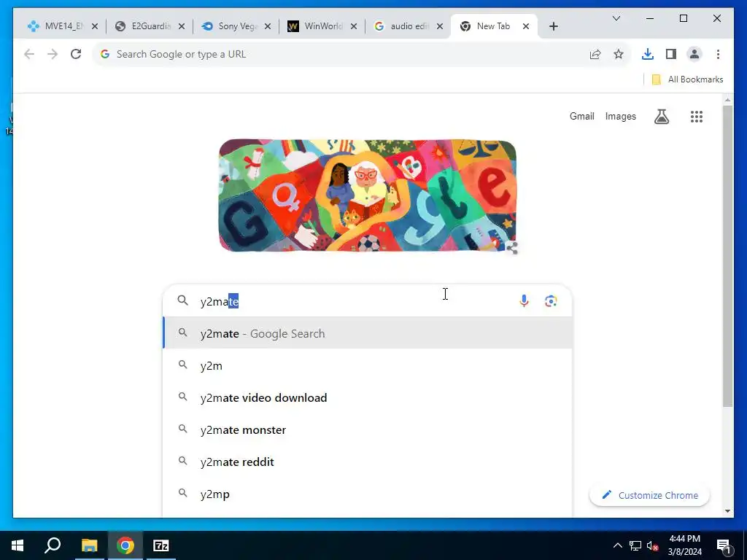Click the Chrome taskbar icon
The height and width of the screenshot is (560, 747).
(x=125, y=545)
